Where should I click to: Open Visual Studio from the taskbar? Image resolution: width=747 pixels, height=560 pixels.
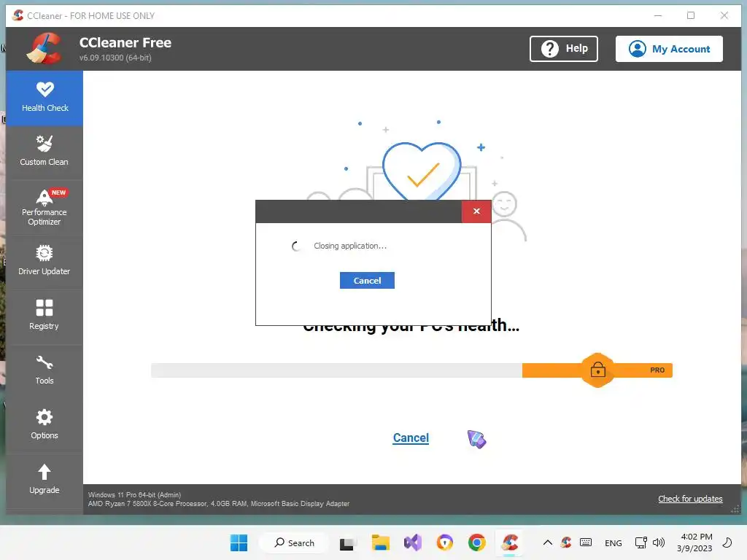(x=413, y=542)
